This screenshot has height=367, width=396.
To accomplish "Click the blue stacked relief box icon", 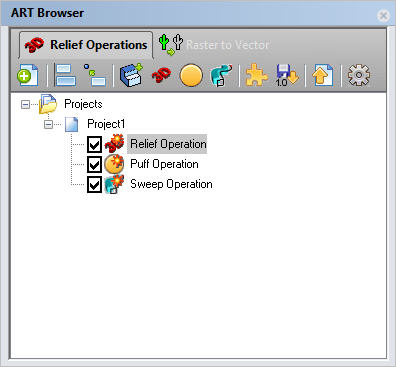I will click(131, 75).
